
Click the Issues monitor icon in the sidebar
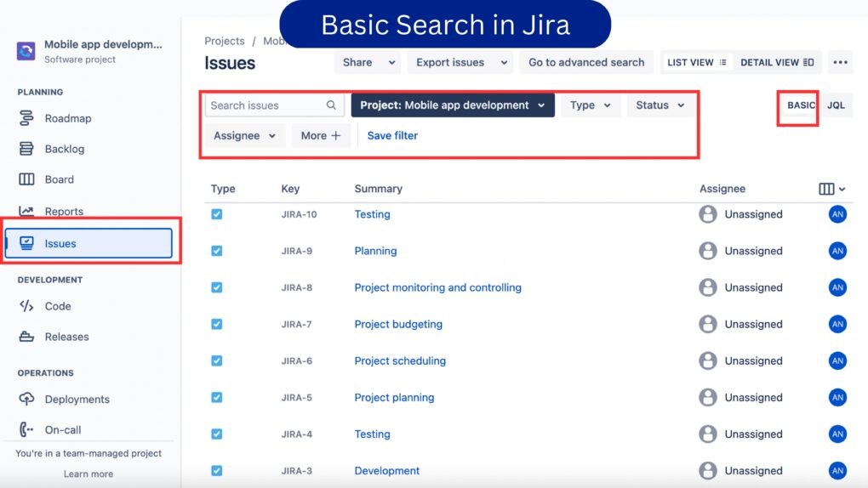point(26,243)
